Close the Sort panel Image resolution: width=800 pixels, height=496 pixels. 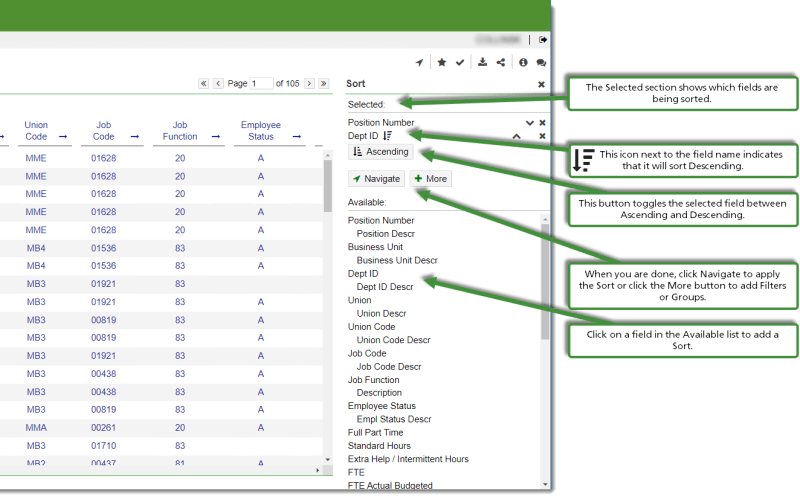[x=541, y=84]
